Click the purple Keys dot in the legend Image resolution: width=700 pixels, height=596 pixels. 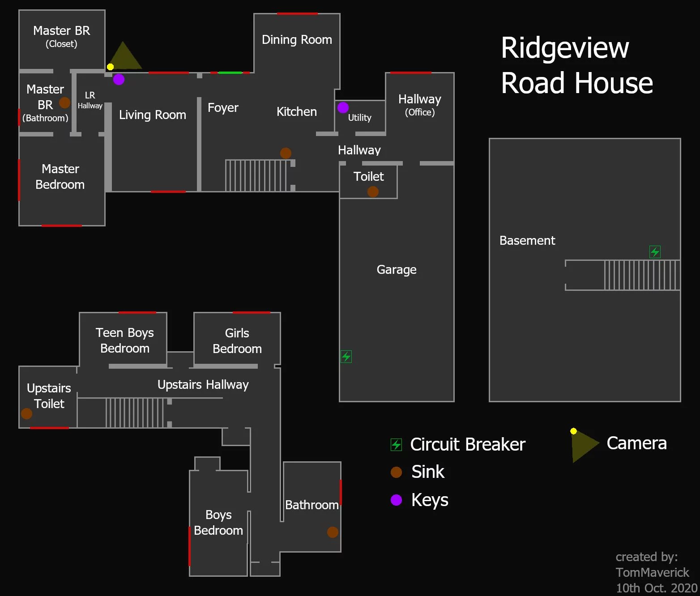coord(396,500)
